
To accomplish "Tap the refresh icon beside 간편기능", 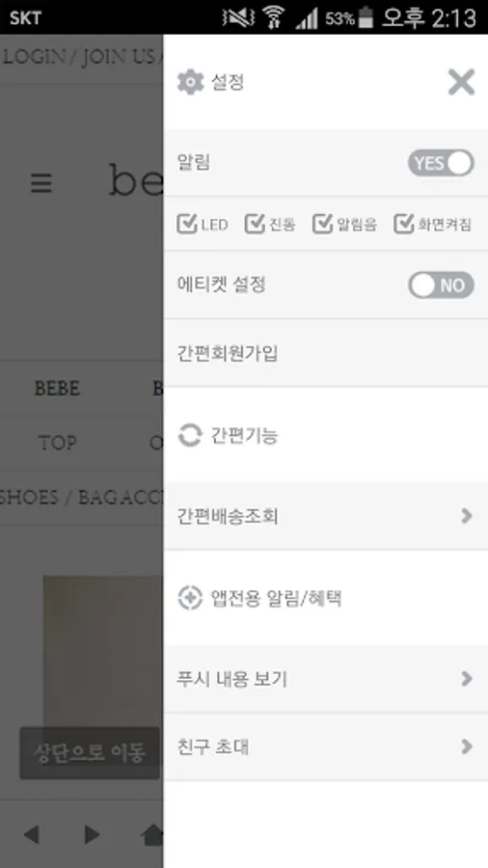I will (x=190, y=435).
